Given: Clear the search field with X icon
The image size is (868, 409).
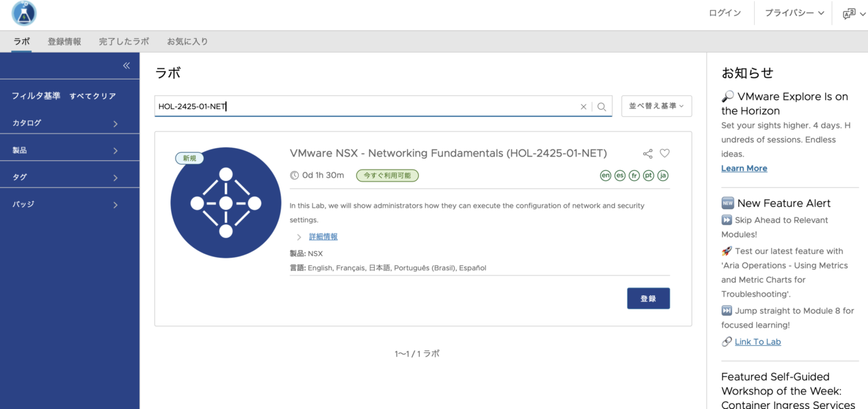Looking at the screenshot, I should coord(583,107).
